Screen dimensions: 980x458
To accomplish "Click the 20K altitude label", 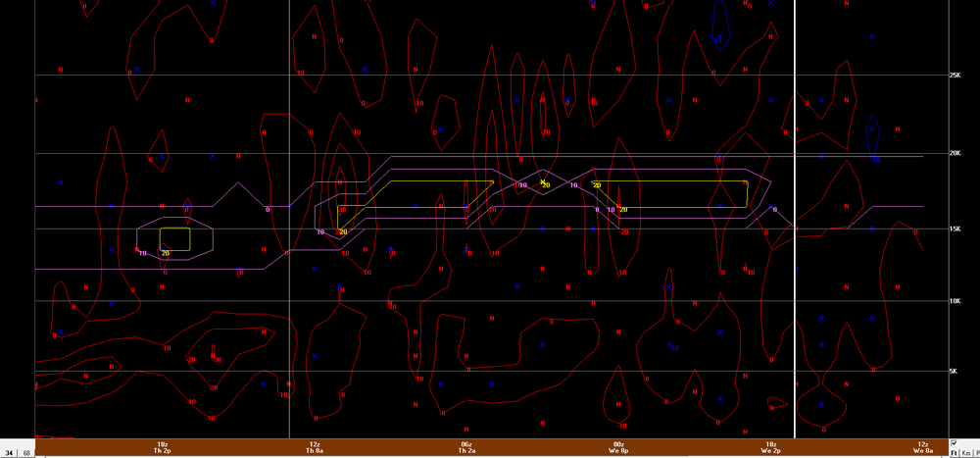I will point(955,153).
